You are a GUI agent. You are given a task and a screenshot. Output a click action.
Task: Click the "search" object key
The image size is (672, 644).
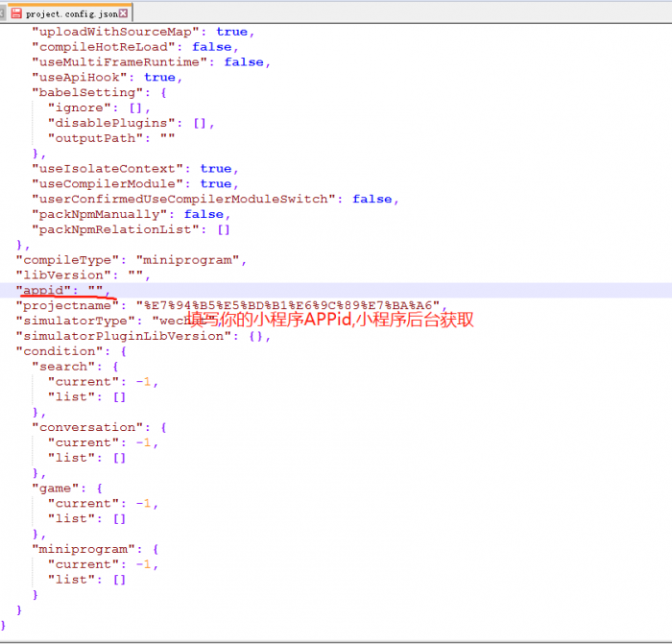[x=63, y=367]
